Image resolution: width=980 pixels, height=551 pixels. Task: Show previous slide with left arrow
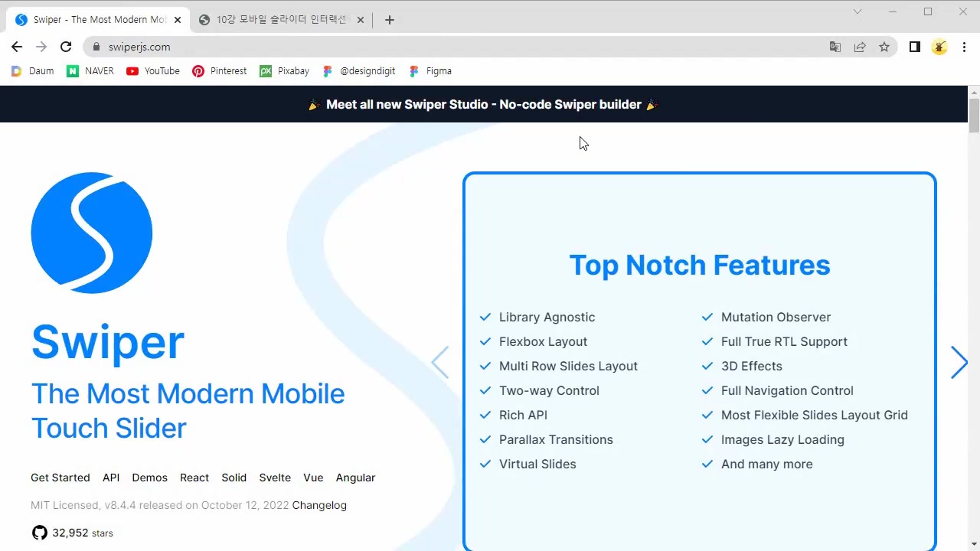click(440, 363)
